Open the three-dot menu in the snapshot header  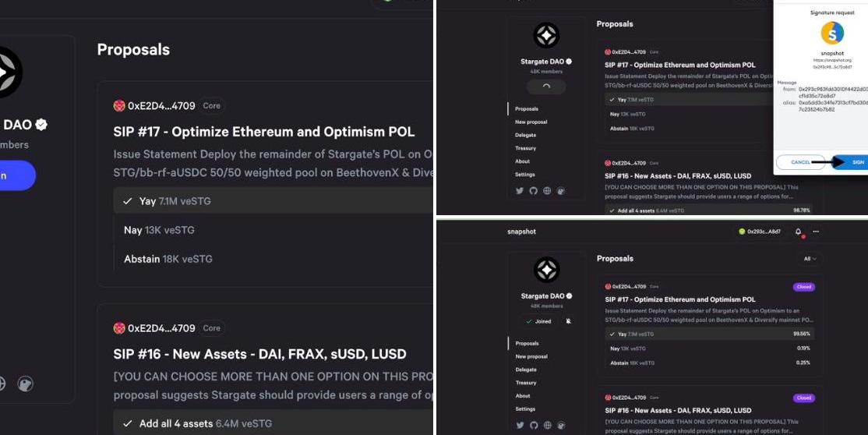(816, 232)
